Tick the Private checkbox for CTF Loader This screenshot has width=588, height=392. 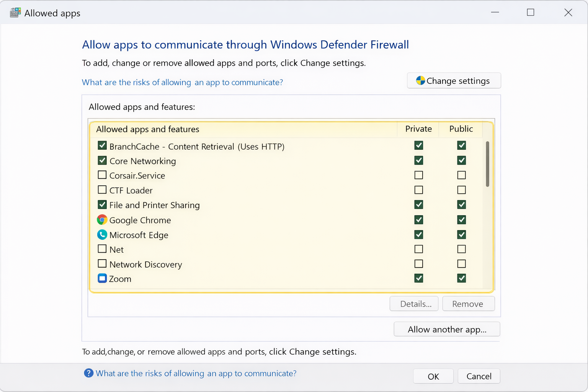(x=419, y=190)
